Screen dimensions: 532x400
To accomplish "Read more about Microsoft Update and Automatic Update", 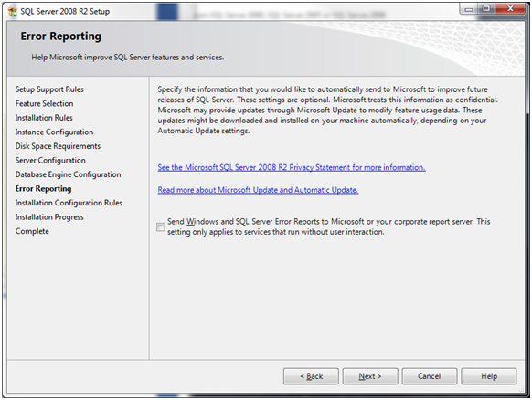I will [258, 190].
